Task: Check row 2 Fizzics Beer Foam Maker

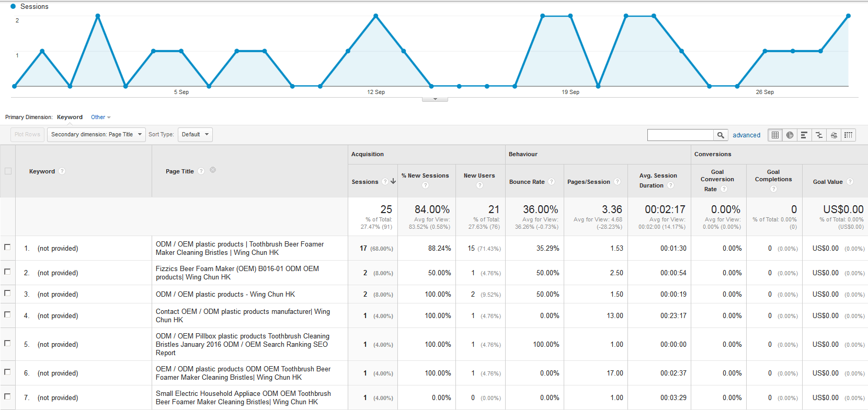Action: click(x=7, y=272)
